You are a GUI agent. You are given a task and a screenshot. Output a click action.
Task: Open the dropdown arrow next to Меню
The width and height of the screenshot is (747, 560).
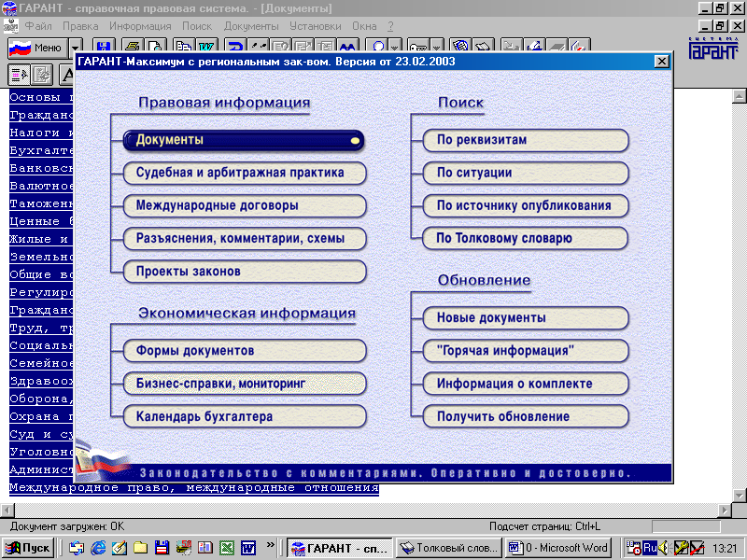[76, 48]
